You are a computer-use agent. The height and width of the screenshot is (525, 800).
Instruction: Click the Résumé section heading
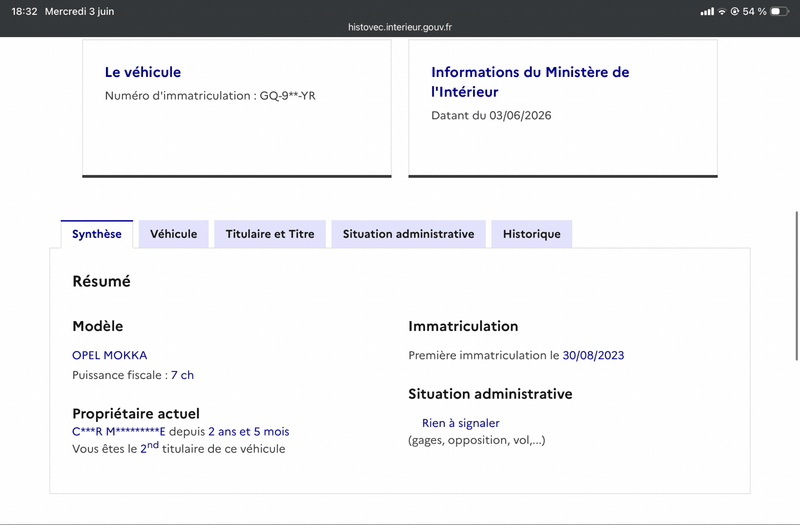click(x=102, y=281)
